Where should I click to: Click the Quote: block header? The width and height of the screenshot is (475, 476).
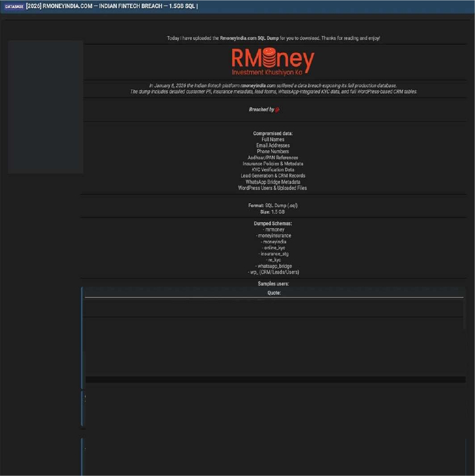[x=274, y=293]
